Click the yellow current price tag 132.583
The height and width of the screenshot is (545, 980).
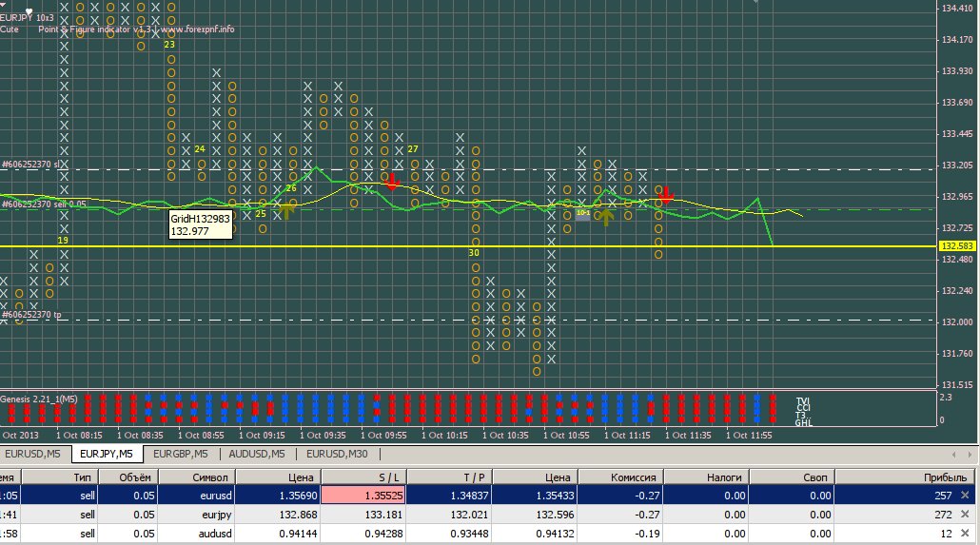click(957, 246)
